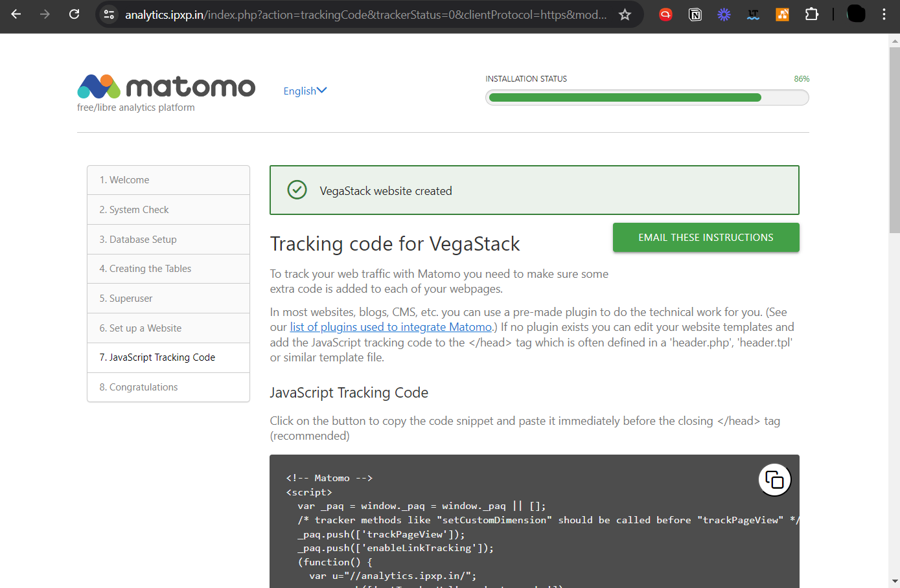The height and width of the screenshot is (588, 900).
Task: Click the installation status progress bar
Action: click(647, 98)
